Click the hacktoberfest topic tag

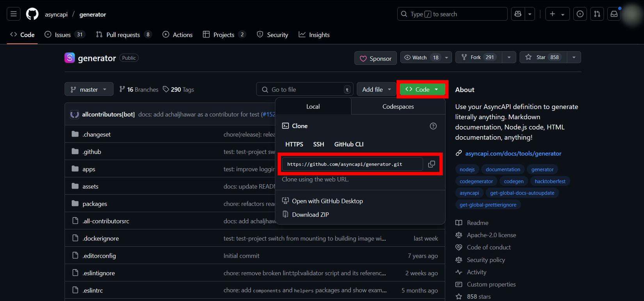pyautogui.click(x=550, y=181)
